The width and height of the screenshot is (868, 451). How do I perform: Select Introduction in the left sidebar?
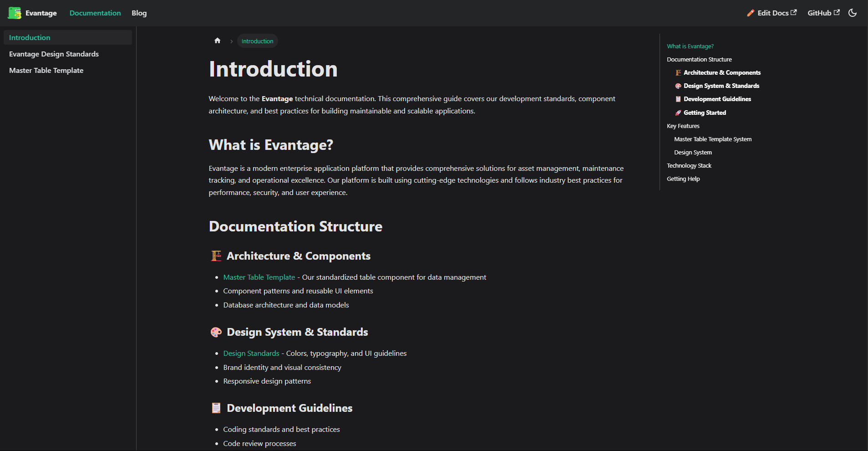(30, 37)
